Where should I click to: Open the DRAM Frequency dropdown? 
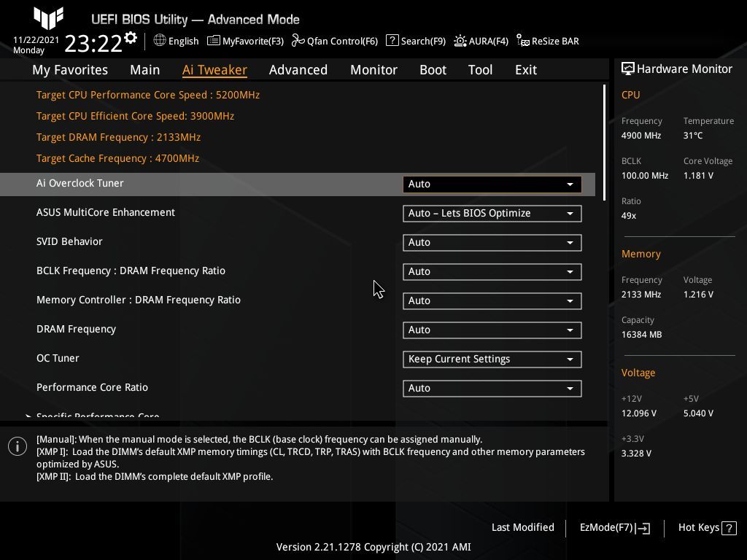[x=492, y=330]
